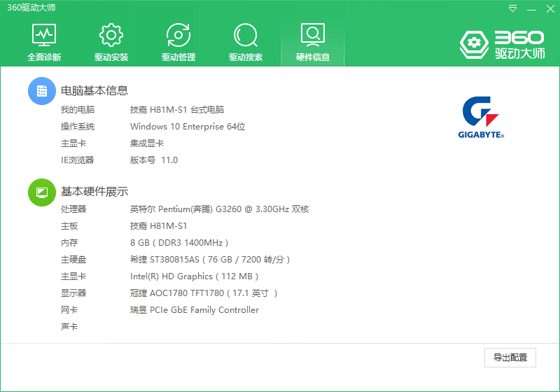Click the 8 GB DDR3 1400MHz value

point(179,243)
